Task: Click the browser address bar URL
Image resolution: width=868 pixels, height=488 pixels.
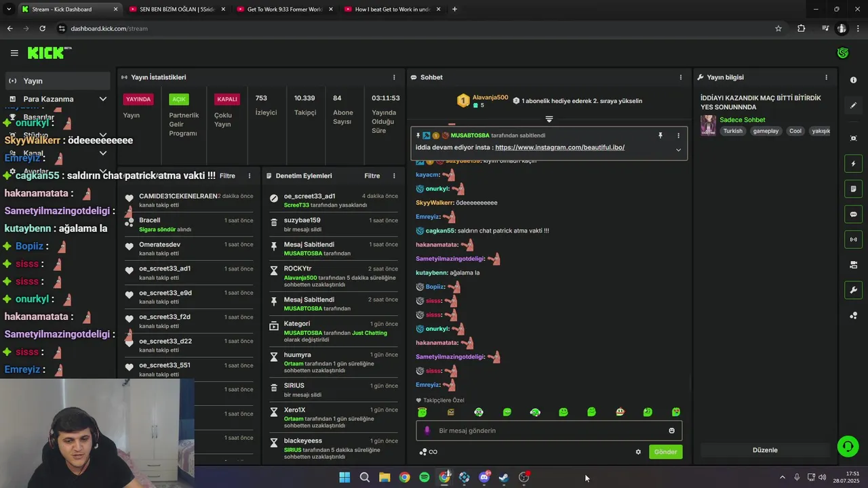Action: (x=109, y=28)
